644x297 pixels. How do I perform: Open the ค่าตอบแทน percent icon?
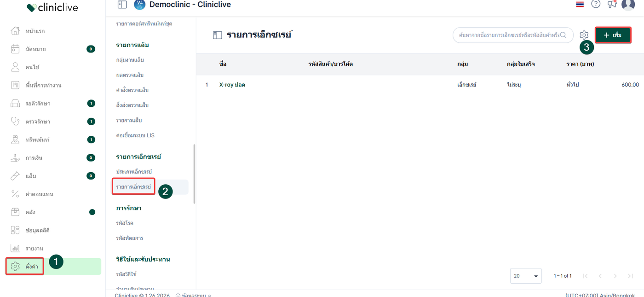coord(15,194)
